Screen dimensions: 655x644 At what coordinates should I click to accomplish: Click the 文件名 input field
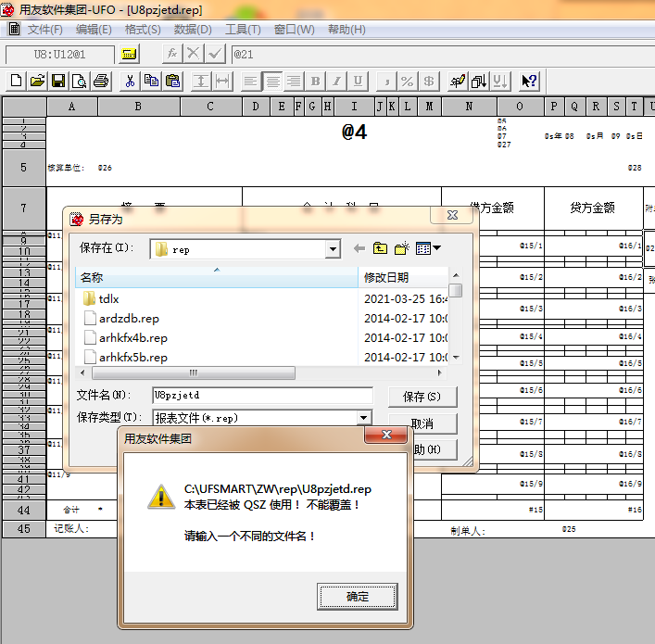coord(263,395)
